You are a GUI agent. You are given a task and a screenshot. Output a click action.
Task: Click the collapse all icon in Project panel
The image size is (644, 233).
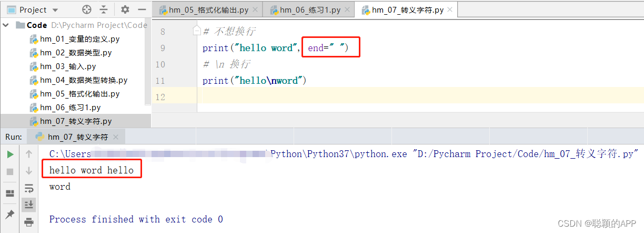[x=104, y=9]
